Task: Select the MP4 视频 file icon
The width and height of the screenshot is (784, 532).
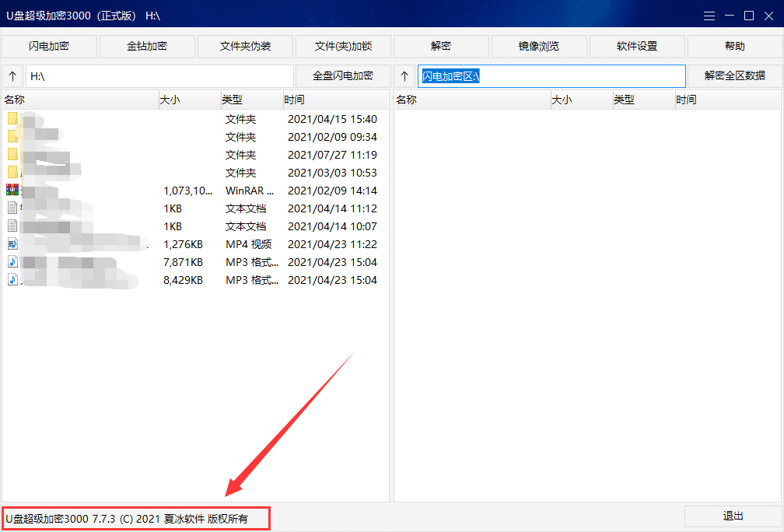Action: click(12, 244)
